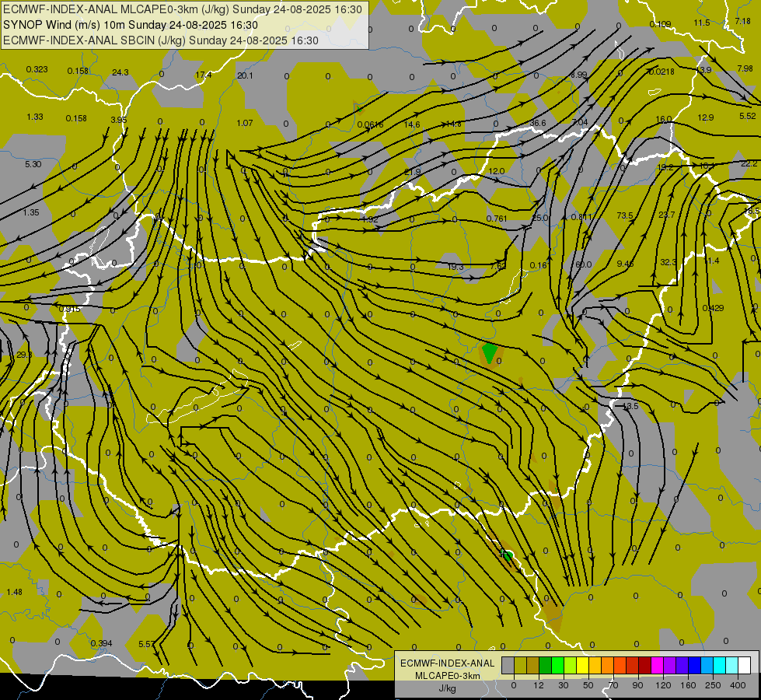
Task: Click the map value 73.5
Action: click(625, 215)
